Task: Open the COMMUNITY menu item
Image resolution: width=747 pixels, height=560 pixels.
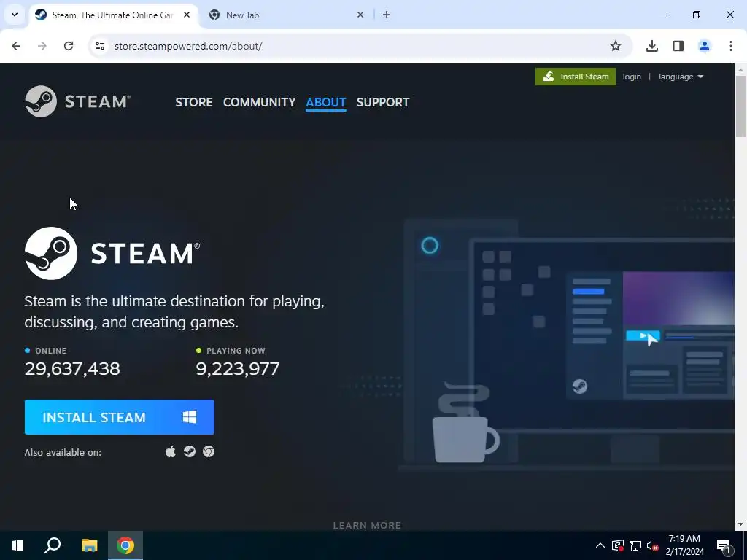Action: [259, 102]
